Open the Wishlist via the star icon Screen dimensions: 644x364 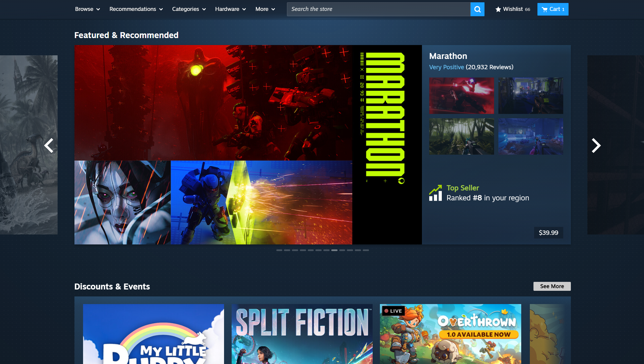click(498, 9)
